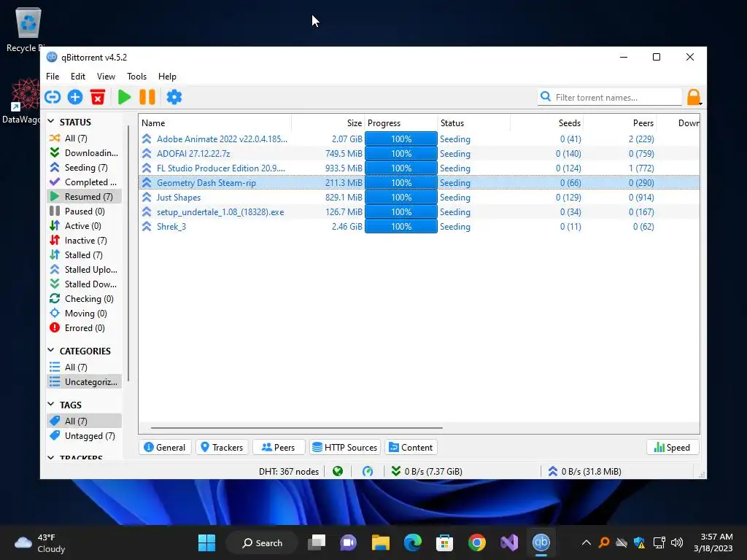Screen dimensions: 747x560
Task: Open Options with the gear icon
Action: point(174,97)
